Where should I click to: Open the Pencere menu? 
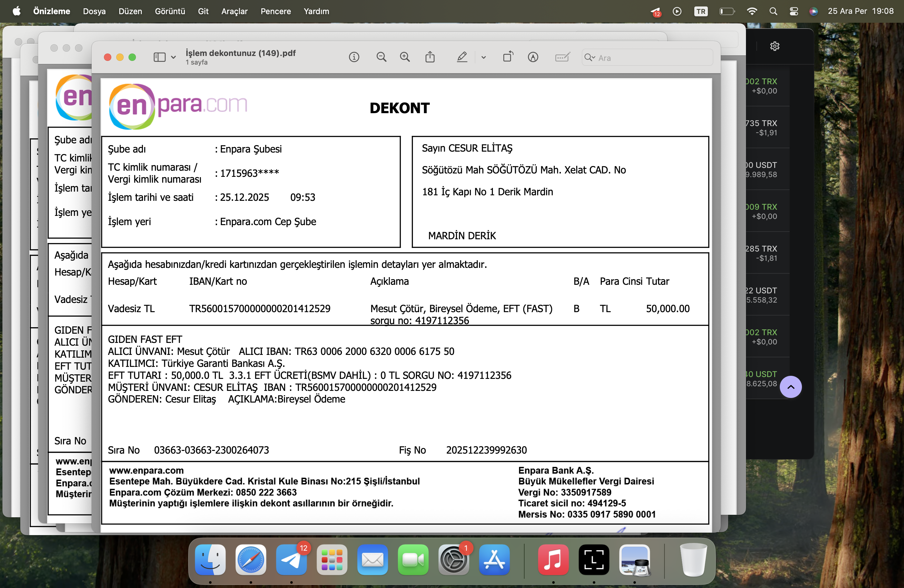click(x=276, y=11)
